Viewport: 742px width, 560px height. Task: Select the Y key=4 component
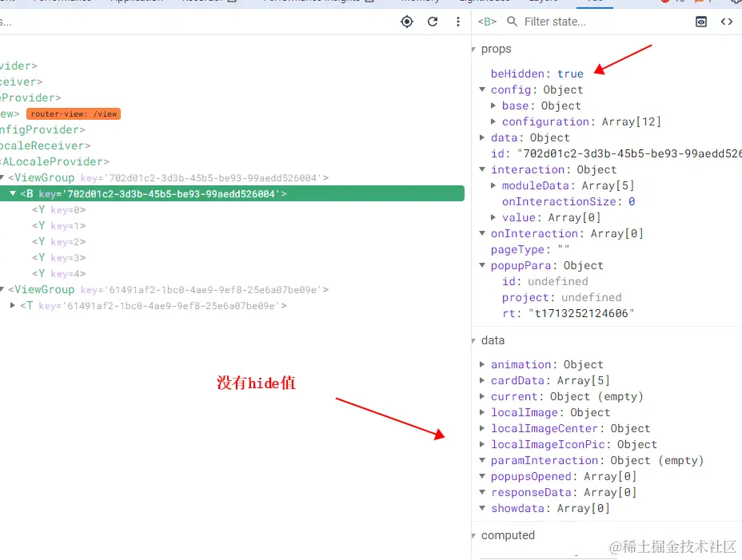58,273
